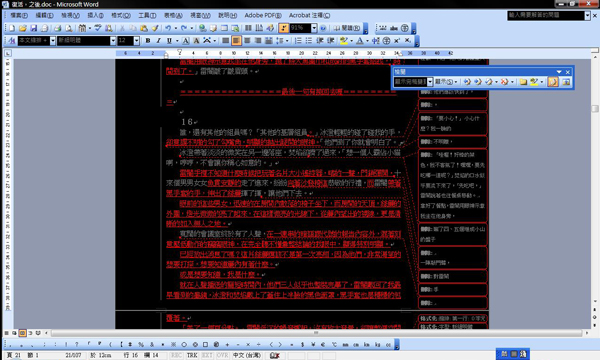The height and width of the screenshot is (360, 600).
Task: Insert a hyperlink with the globe icon
Action: [202, 28]
